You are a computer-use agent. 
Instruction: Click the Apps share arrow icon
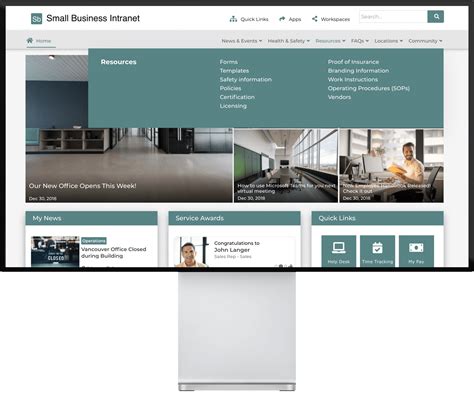282,19
